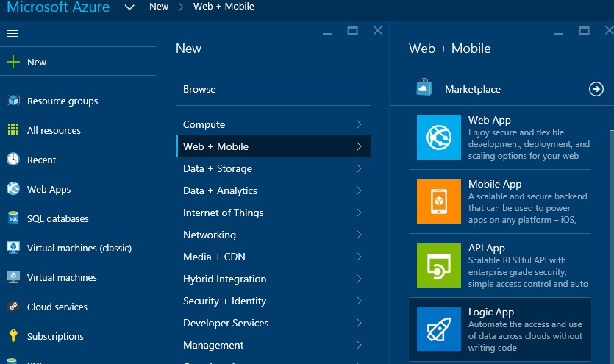
Task: Click the green plus New icon
Action: (13, 63)
